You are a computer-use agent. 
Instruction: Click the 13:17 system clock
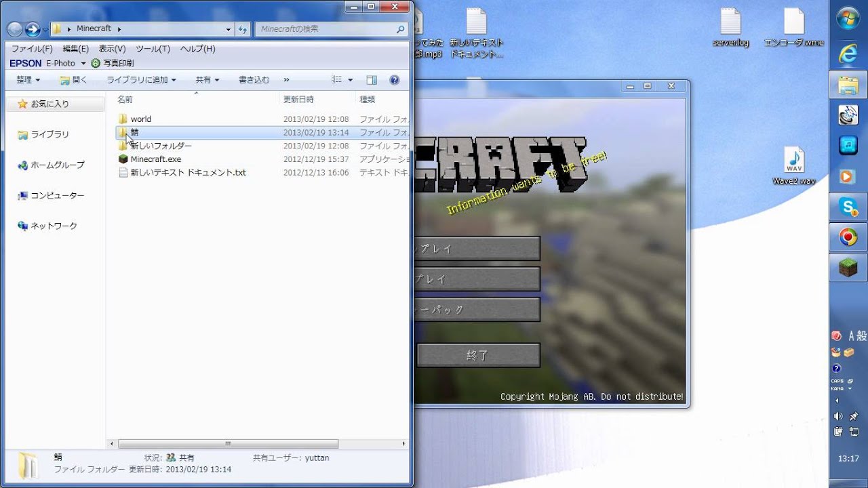848,459
